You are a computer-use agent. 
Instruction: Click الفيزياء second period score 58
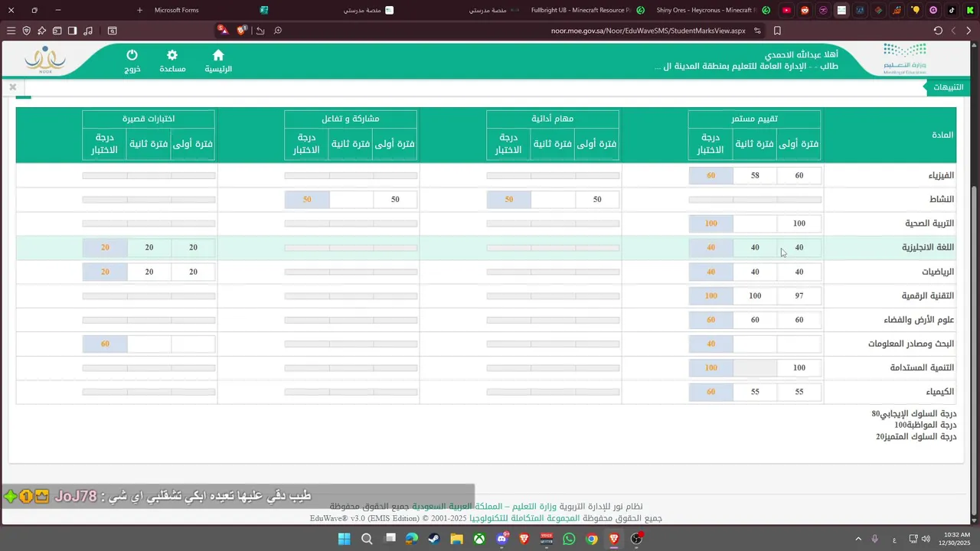(x=755, y=175)
